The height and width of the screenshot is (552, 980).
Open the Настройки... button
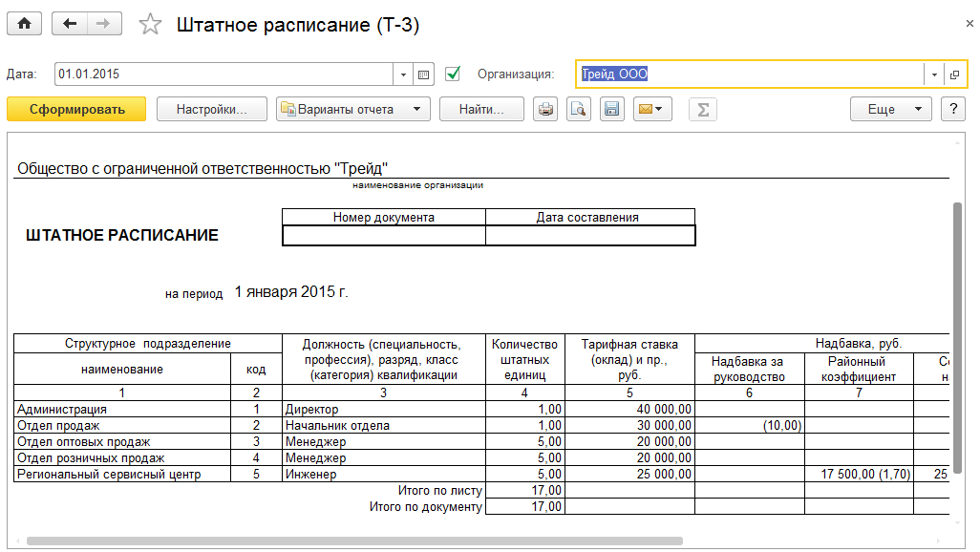[x=211, y=110]
